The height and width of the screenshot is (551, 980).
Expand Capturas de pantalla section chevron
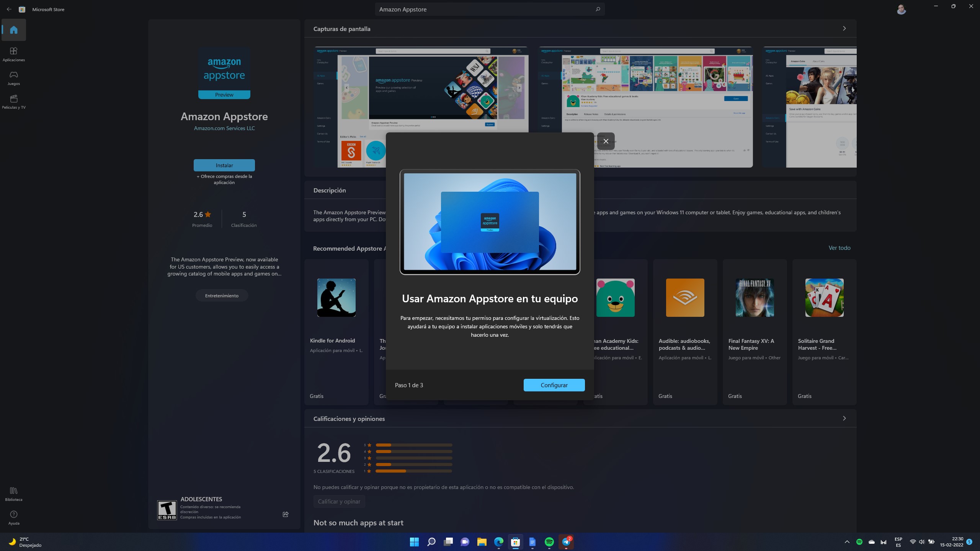click(x=844, y=29)
